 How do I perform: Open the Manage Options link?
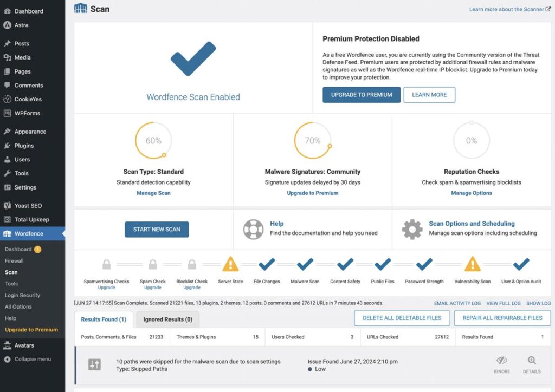(x=472, y=193)
